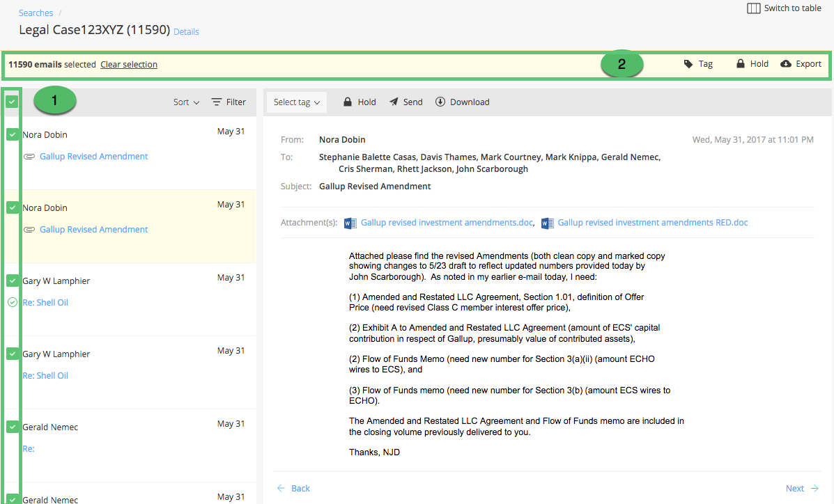Click paperclip icon in the highlighted Nora Dobin row
The image size is (834, 504).
click(x=29, y=230)
